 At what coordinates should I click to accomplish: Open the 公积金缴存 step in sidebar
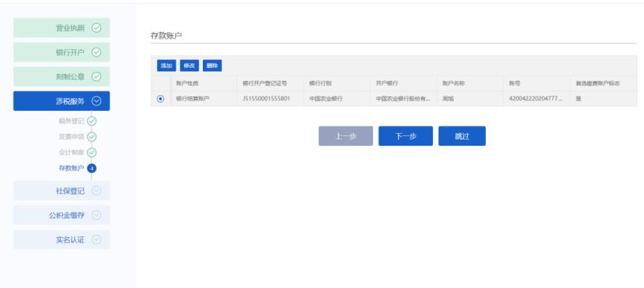pos(61,215)
